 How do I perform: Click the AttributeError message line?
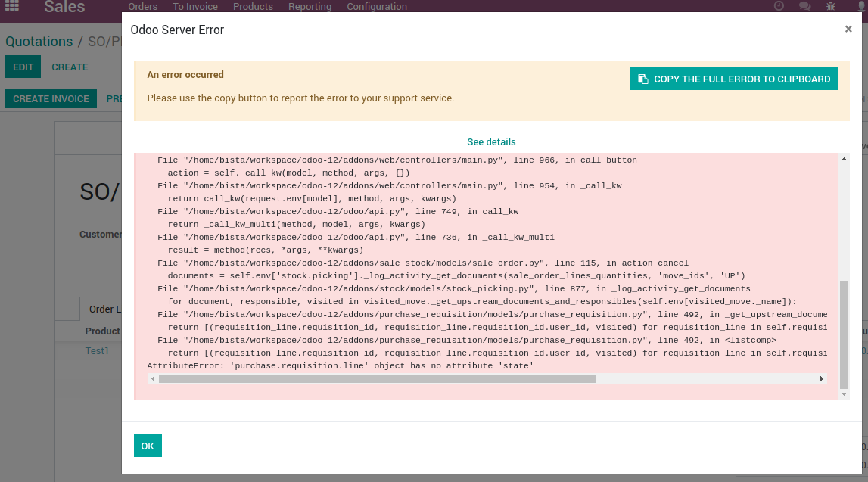click(x=341, y=365)
